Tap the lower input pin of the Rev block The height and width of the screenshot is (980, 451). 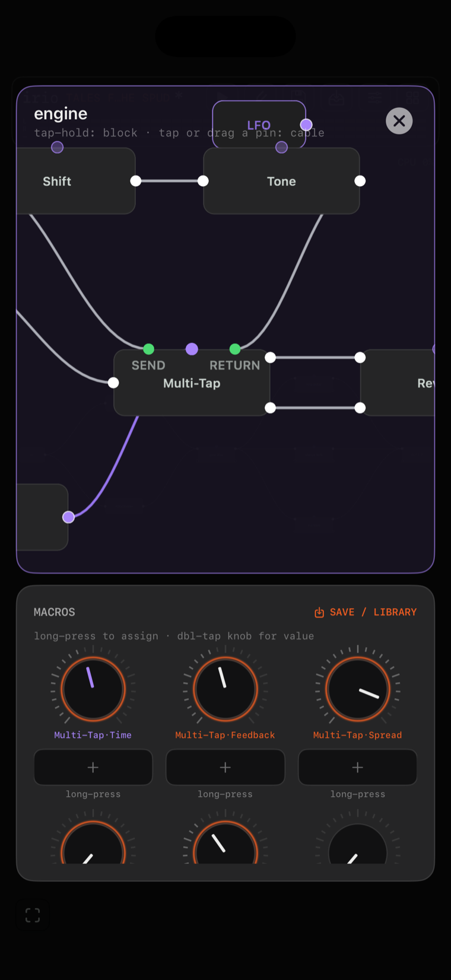pos(360,408)
